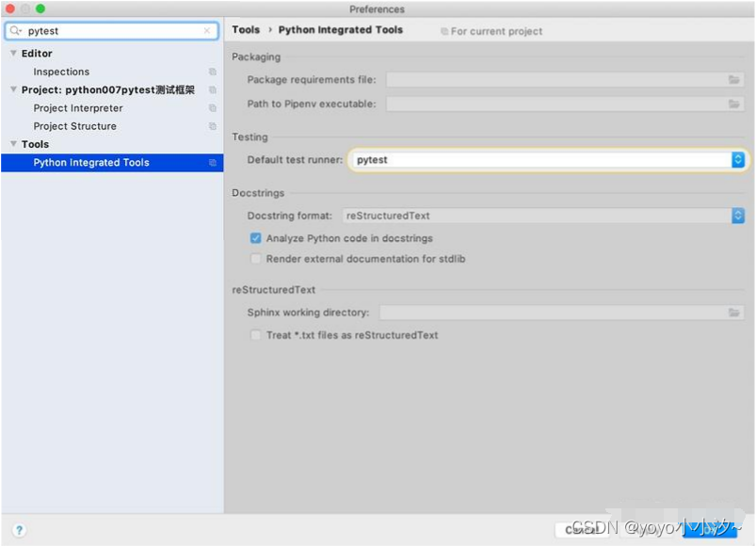Screen dimensions: 756x546
Task: Browse for Sphinx working directory folder icon
Action: pos(733,313)
